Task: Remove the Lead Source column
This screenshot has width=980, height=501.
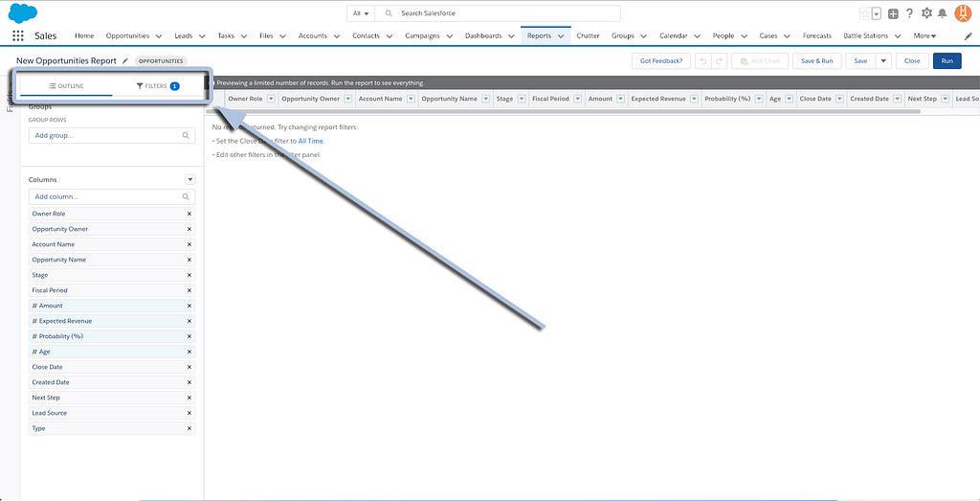Action: 189,413
